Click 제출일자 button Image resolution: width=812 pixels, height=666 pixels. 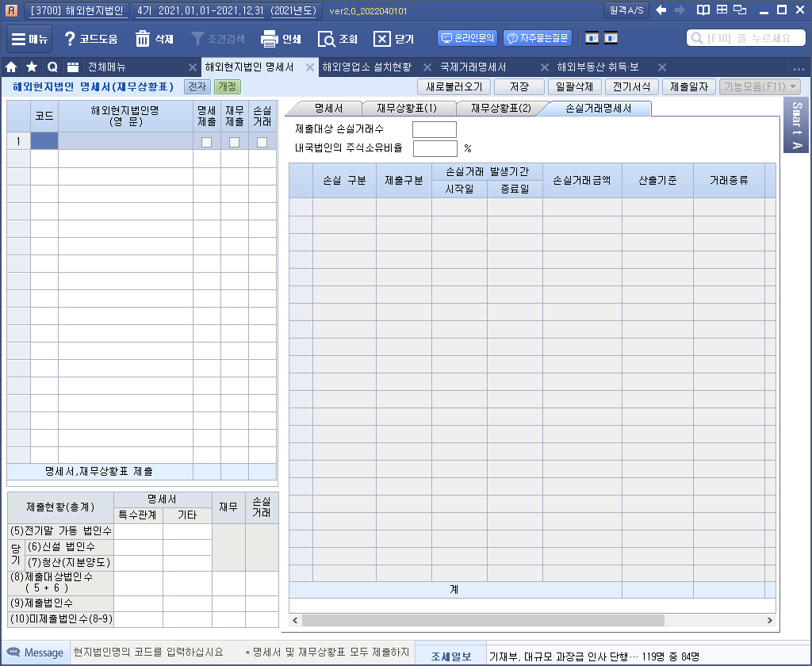689,86
